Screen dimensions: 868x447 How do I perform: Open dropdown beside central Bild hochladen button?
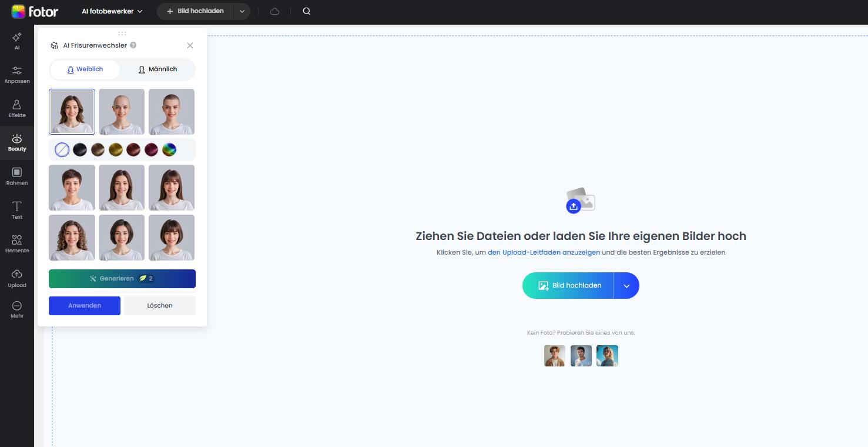point(626,286)
